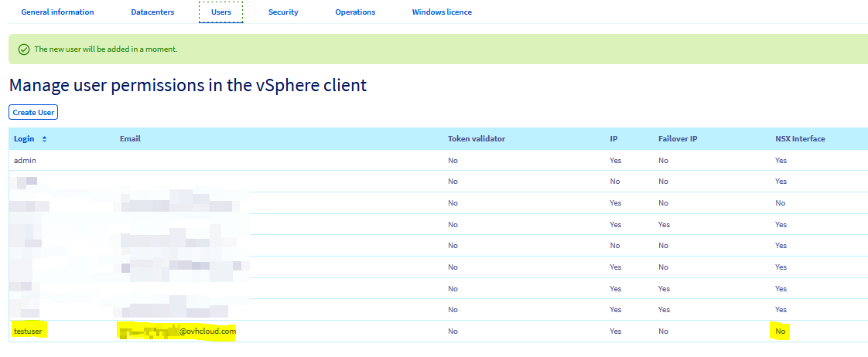Click the IP column header
The image size is (868, 357).
pyautogui.click(x=613, y=139)
